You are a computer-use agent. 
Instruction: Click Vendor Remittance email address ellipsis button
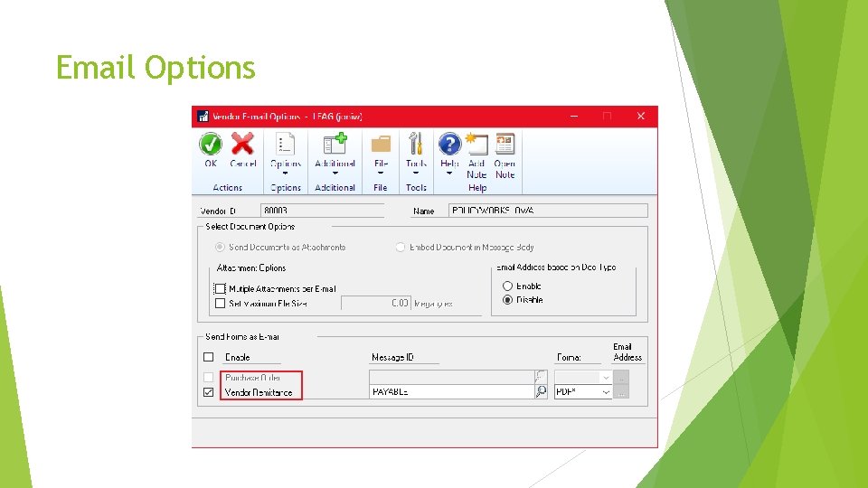pyautogui.click(x=621, y=391)
